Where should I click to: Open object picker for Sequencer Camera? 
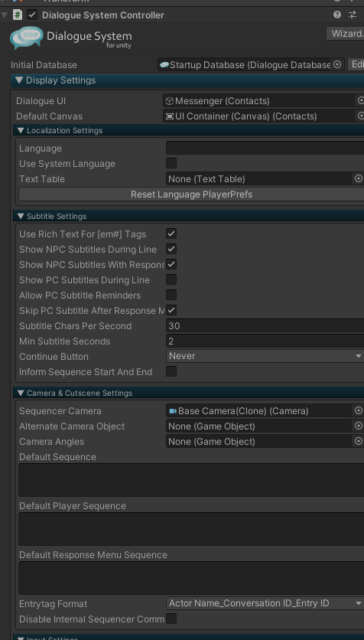(x=359, y=410)
